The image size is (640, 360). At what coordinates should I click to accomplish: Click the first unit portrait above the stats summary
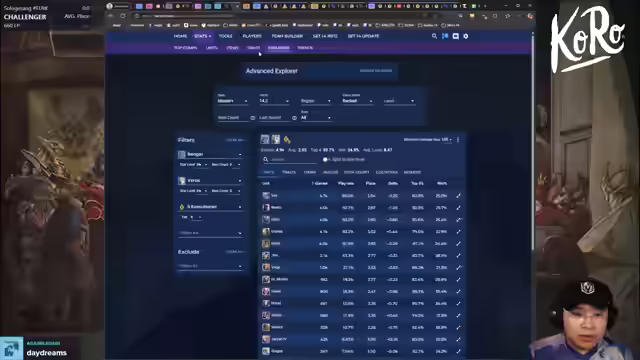click(x=265, y=140)
